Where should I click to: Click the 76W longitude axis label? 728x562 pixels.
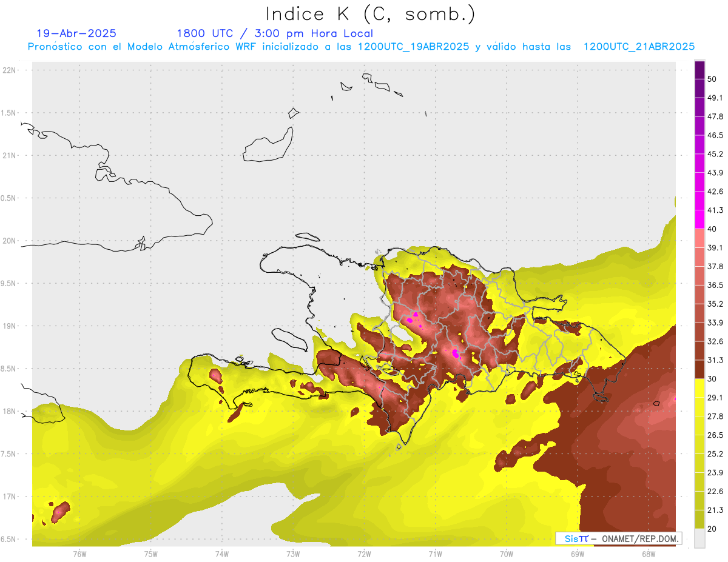[79, 554]
